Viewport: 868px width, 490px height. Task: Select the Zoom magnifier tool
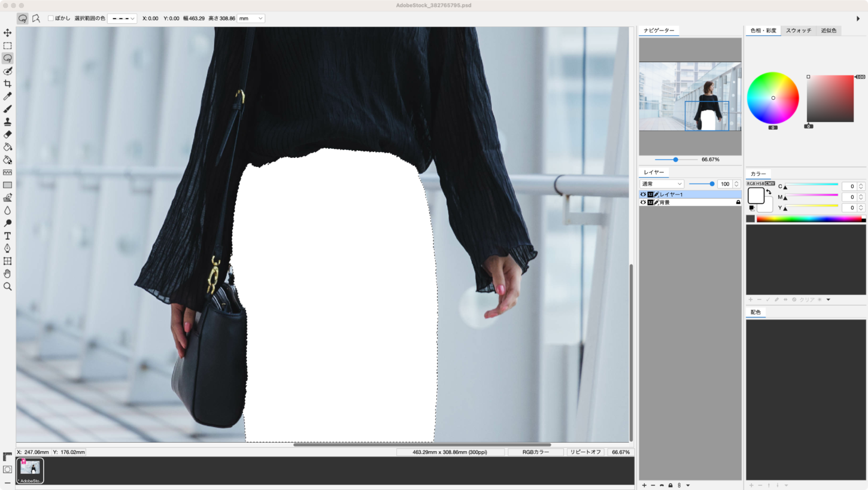point(8,287)
